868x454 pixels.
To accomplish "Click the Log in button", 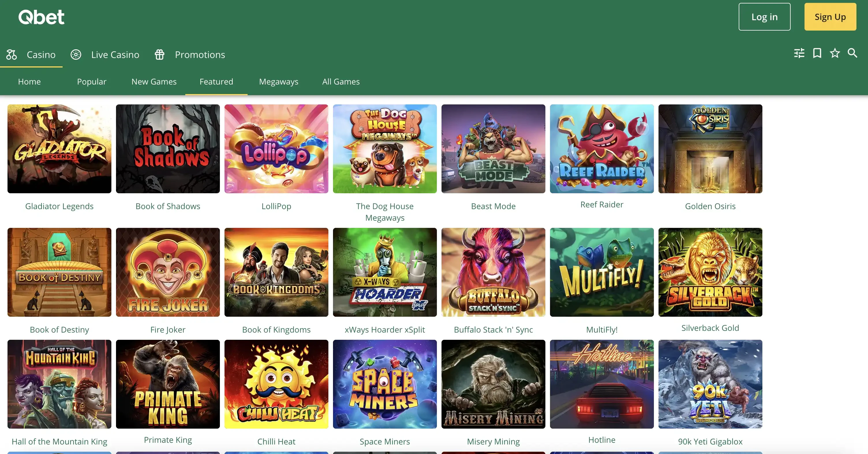I will pyautogui.click(x=765, y=17).
